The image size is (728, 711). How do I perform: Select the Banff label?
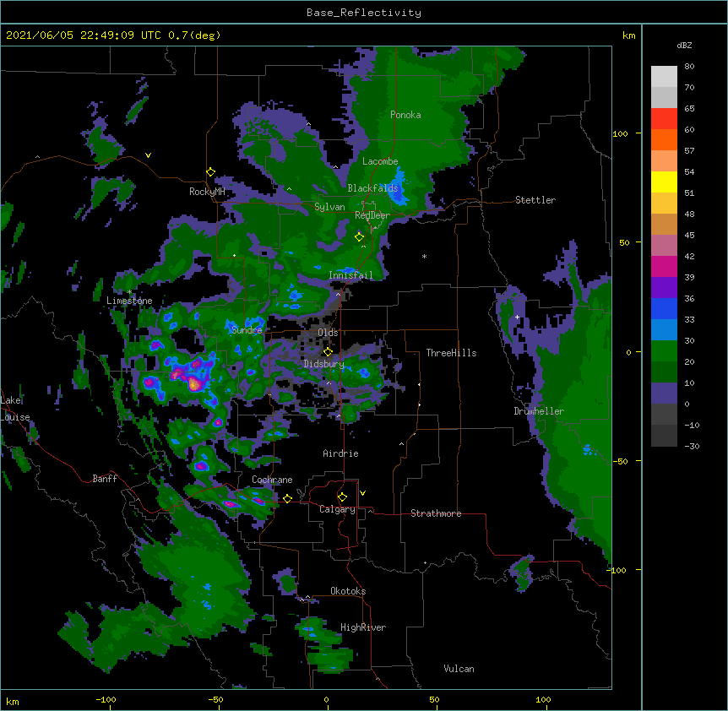pos(105,479)
